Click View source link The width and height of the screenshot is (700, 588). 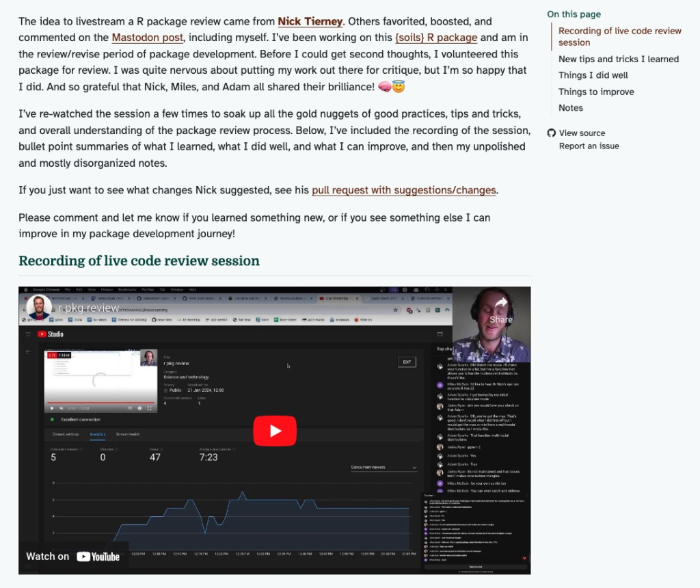582,133
